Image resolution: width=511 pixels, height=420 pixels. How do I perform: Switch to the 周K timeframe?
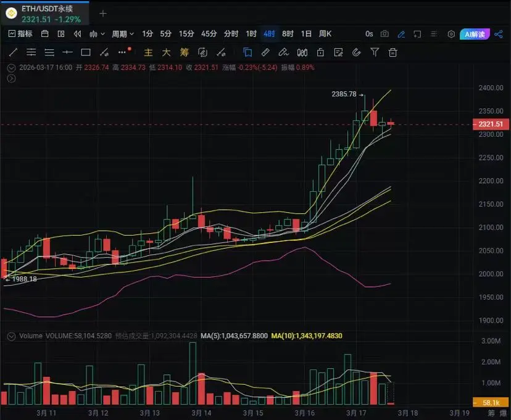coord(325,33)
